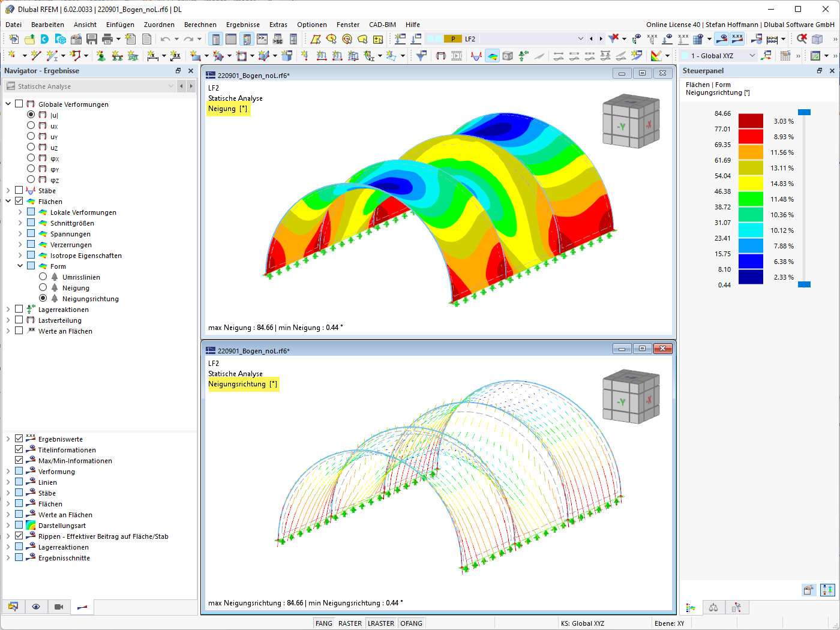
Task: Toggle the Titelinformationen checkbox
Action: click(19, 449)
